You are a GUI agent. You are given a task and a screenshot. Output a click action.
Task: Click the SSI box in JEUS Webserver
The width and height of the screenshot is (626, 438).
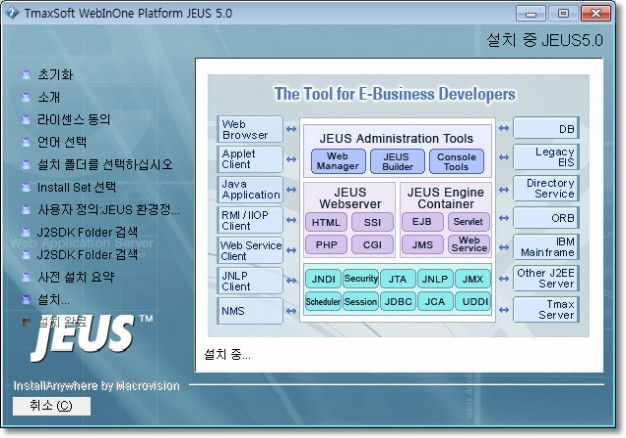(372, 222)
